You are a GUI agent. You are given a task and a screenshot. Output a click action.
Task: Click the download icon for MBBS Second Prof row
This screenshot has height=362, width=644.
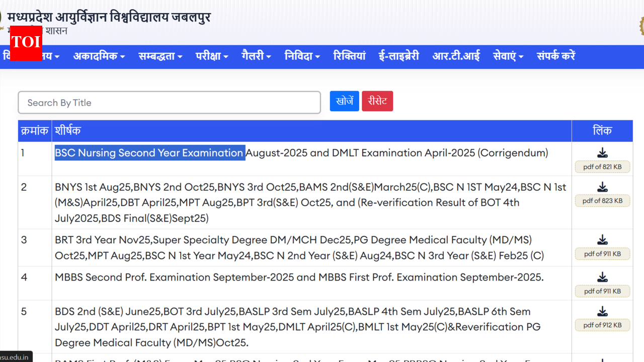pos(602,277)
